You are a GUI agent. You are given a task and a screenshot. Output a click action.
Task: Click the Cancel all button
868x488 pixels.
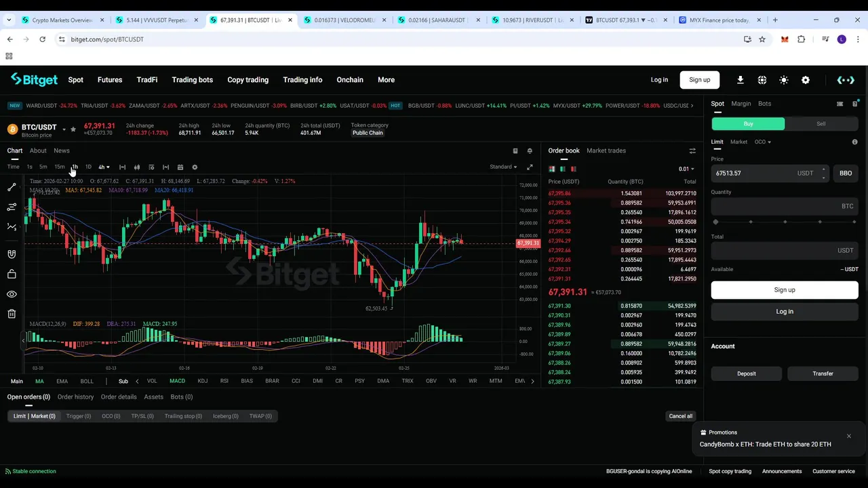click(681, 416)
